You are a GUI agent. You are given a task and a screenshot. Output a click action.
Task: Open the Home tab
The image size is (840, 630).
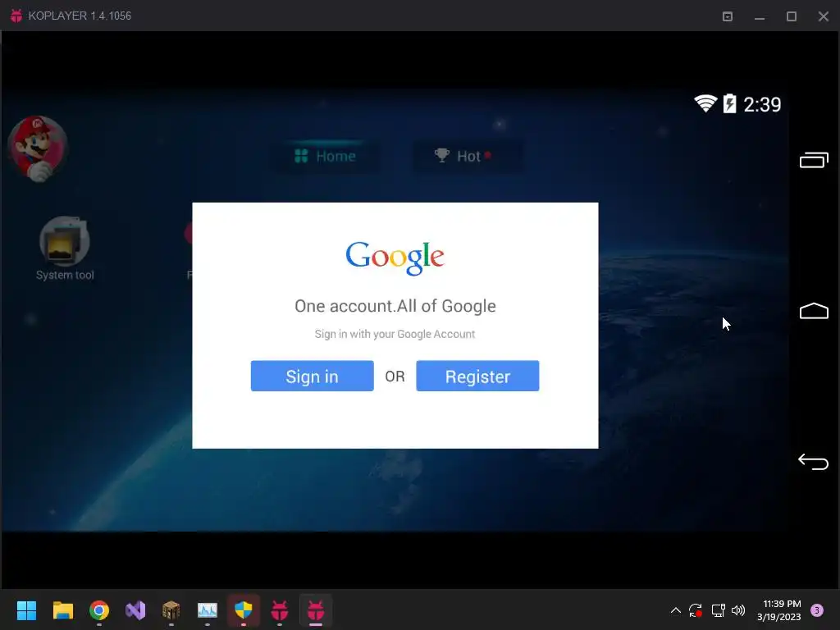(325, 156)
